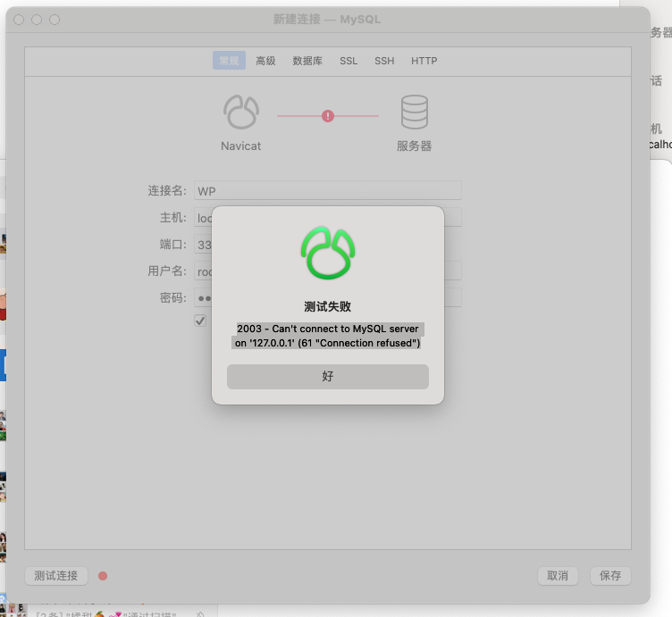Click the 保存 button
The image size is (672, 617).
point(610,575)
